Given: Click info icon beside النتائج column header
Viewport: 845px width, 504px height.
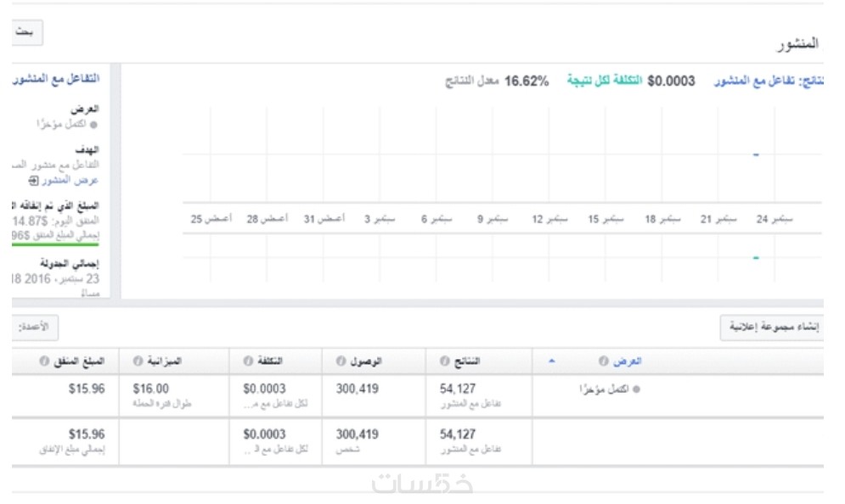Looking at the screenshot, I should 444,361.
